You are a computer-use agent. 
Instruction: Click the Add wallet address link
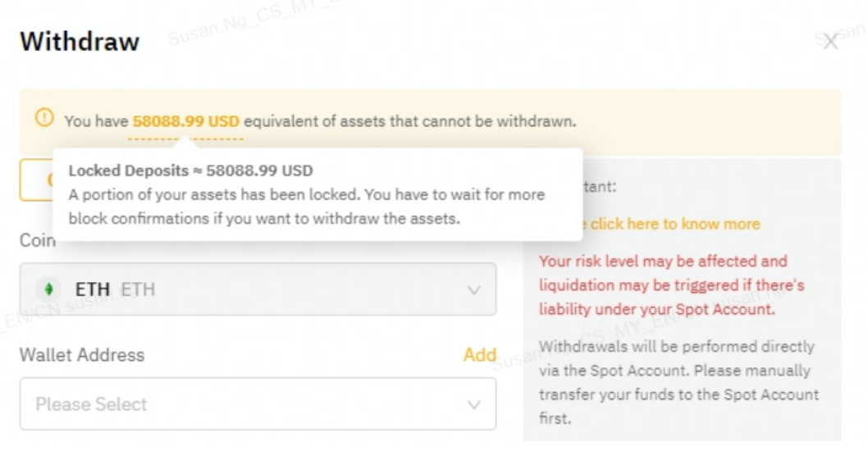pos(479,354)
